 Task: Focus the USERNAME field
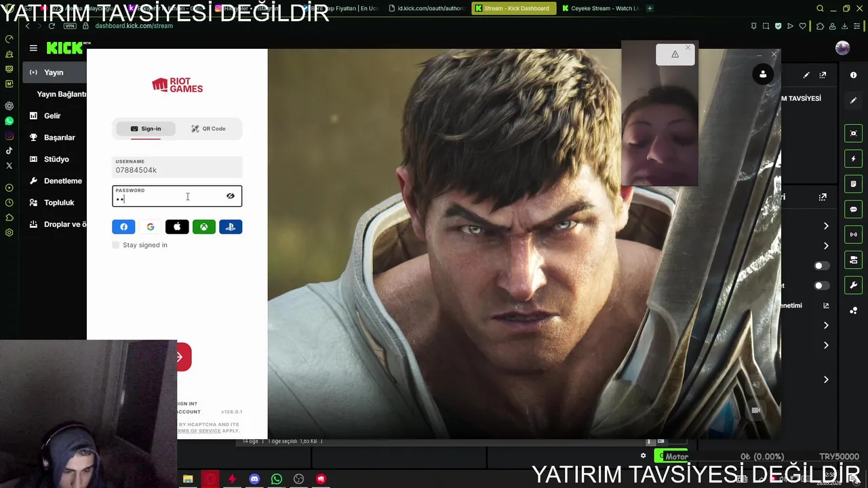pos(177,167)
